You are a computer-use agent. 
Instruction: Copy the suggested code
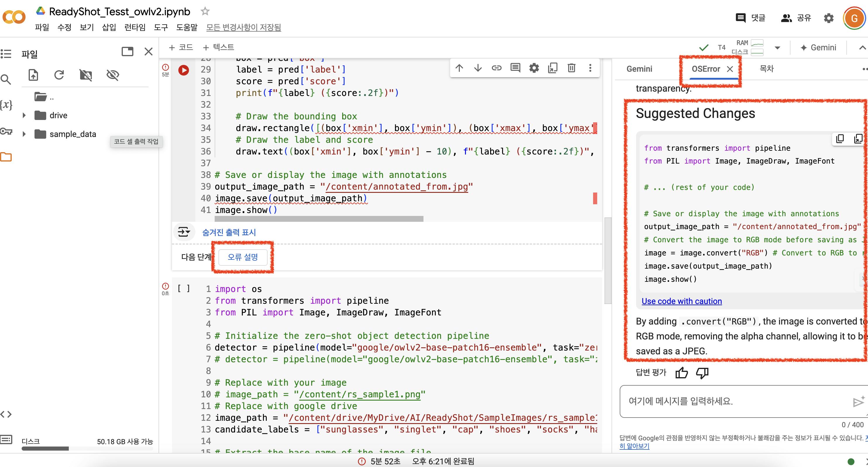click(x=840, y=139)
